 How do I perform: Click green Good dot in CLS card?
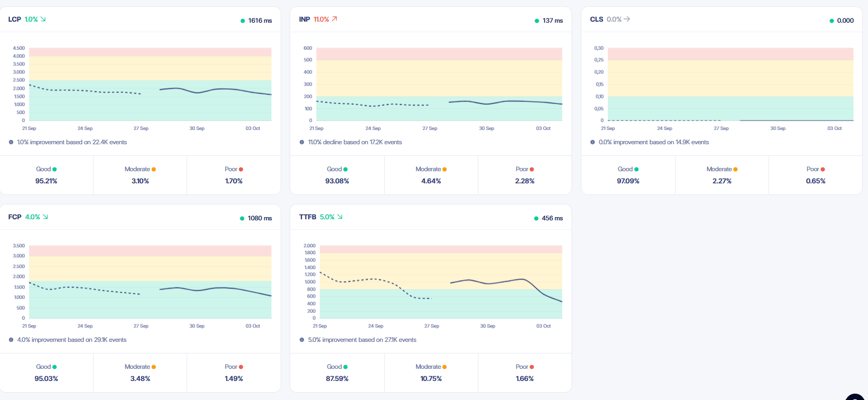coord(636,170)
